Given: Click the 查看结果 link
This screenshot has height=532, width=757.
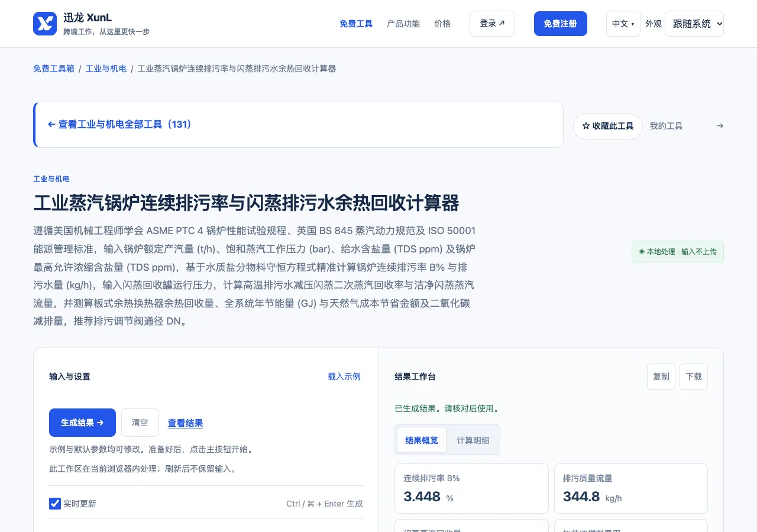Looking at the screenshot, I should (185, 423).
